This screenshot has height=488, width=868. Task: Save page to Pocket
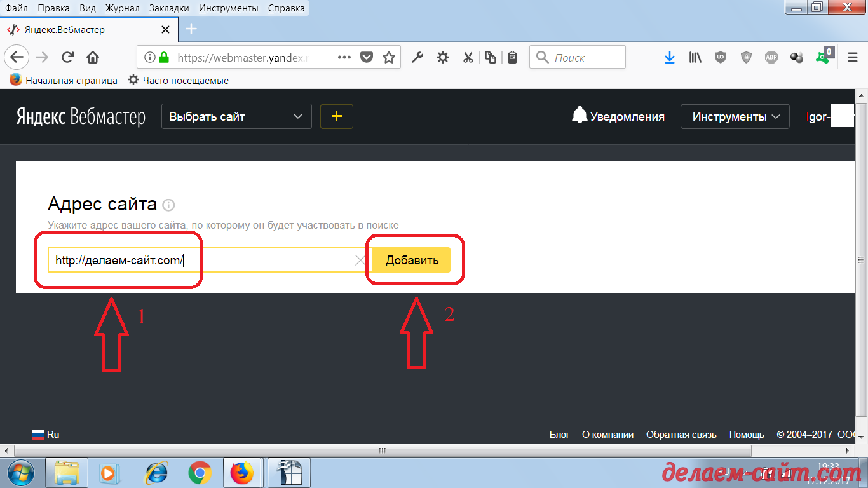click(367, 57)
